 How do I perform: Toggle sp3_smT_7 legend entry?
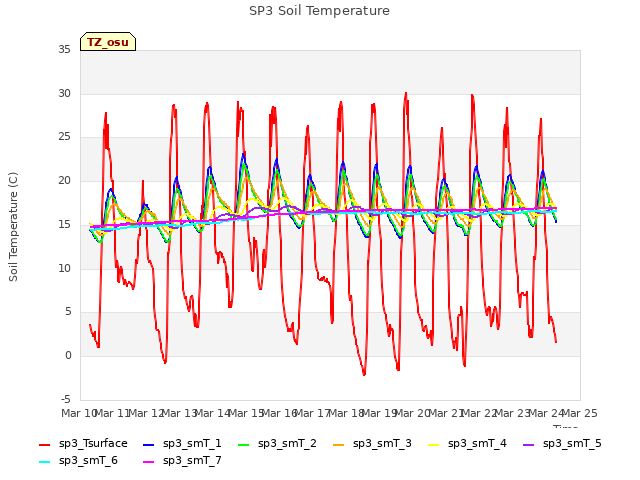point(182,461)
